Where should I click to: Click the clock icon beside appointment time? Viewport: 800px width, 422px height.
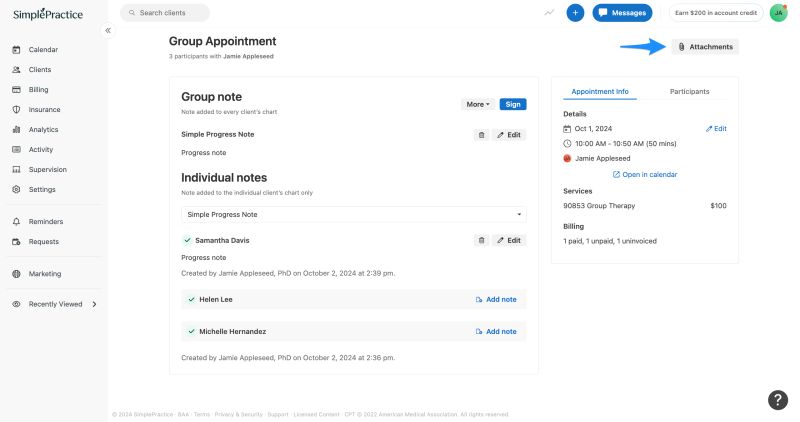tap(567, 144)
